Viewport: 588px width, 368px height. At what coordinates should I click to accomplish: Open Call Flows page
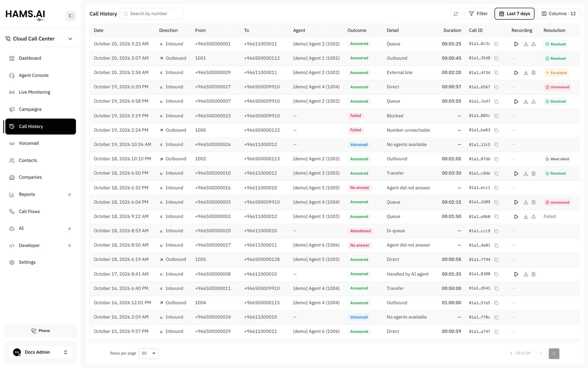click(x=40, y=212)
